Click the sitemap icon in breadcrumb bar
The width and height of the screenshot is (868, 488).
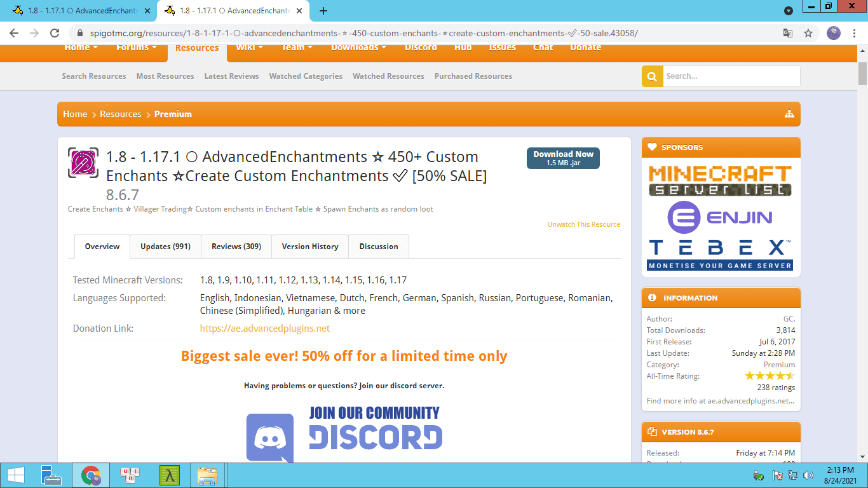click(x=789, y=114)
